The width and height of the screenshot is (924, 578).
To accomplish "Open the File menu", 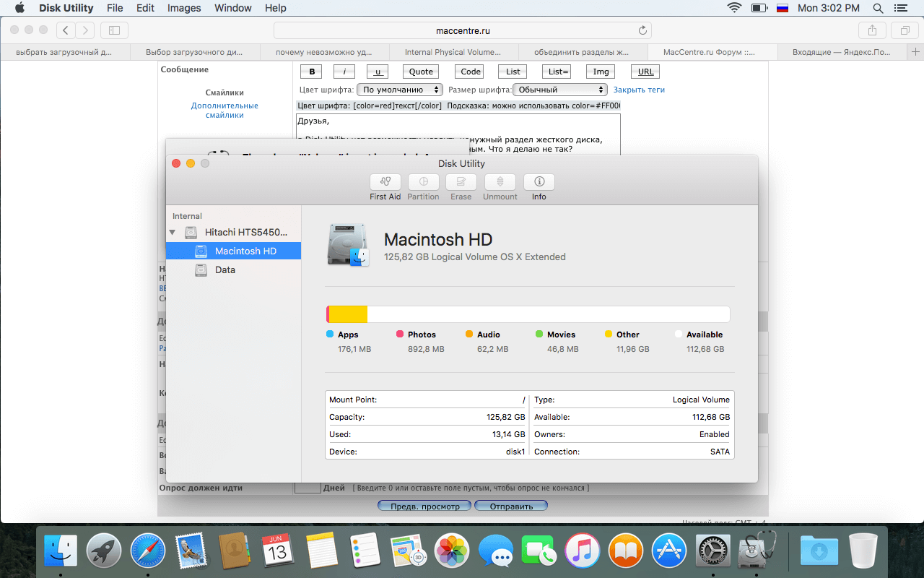I will point(115,8).
